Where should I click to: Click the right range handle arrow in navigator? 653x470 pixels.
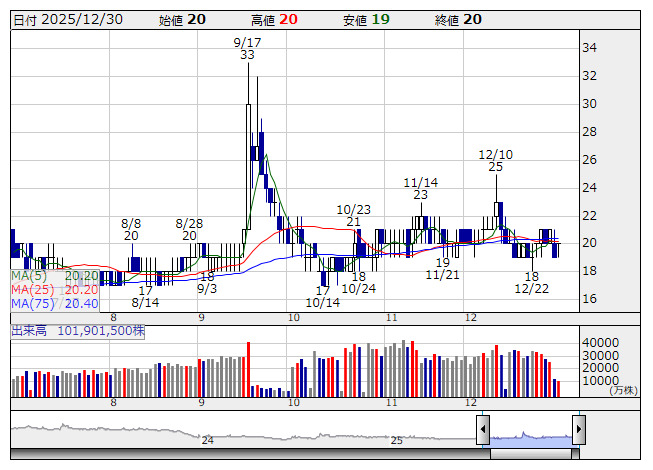[x=578, y=430]
